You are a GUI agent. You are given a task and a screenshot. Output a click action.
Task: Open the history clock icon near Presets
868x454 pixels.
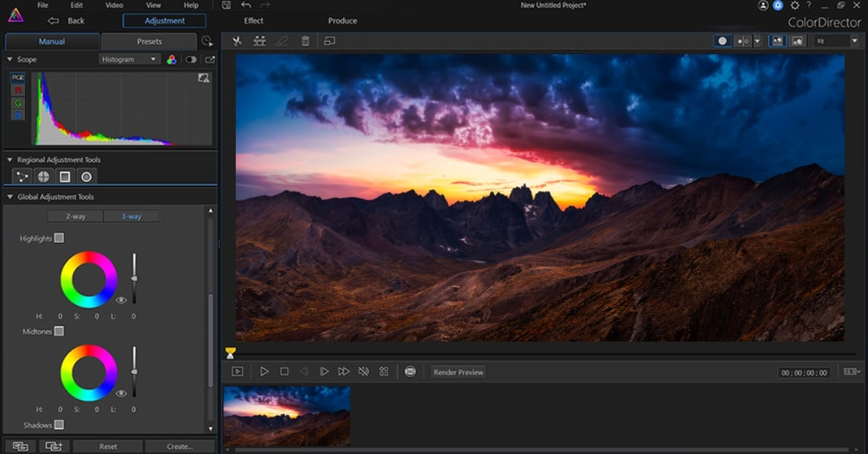click(208, 42)
